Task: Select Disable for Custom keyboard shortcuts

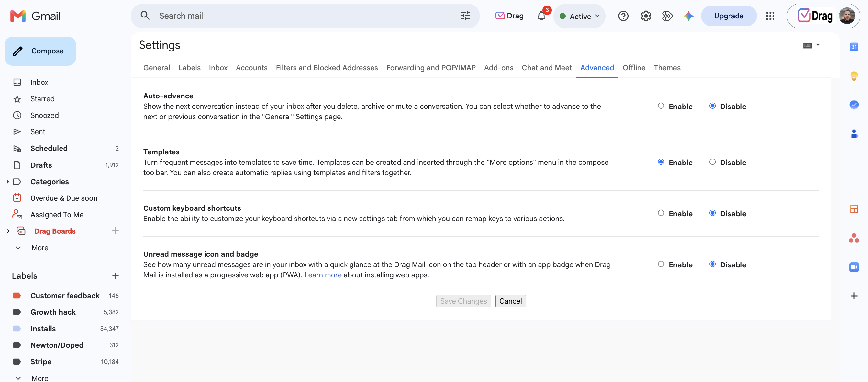Action: pyautogui.click(x=712, y=213)
